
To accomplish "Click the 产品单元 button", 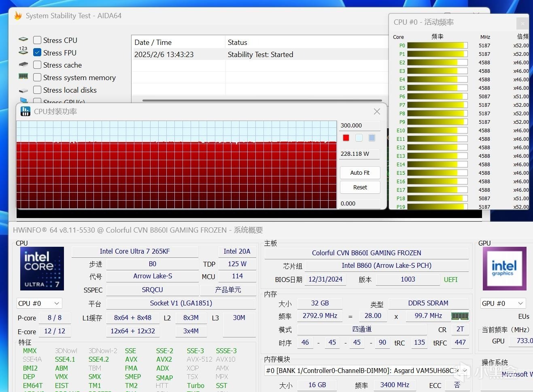I will point(228,290).
